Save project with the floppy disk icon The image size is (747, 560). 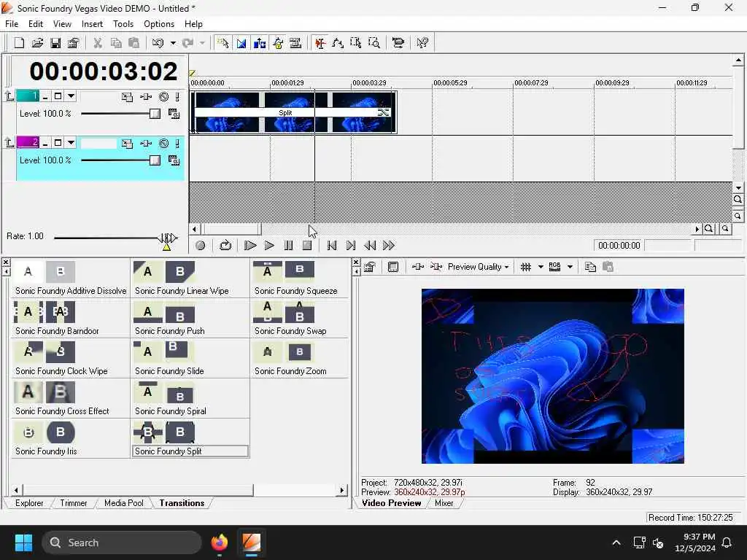pyautogui.click(x=55, y=43)
